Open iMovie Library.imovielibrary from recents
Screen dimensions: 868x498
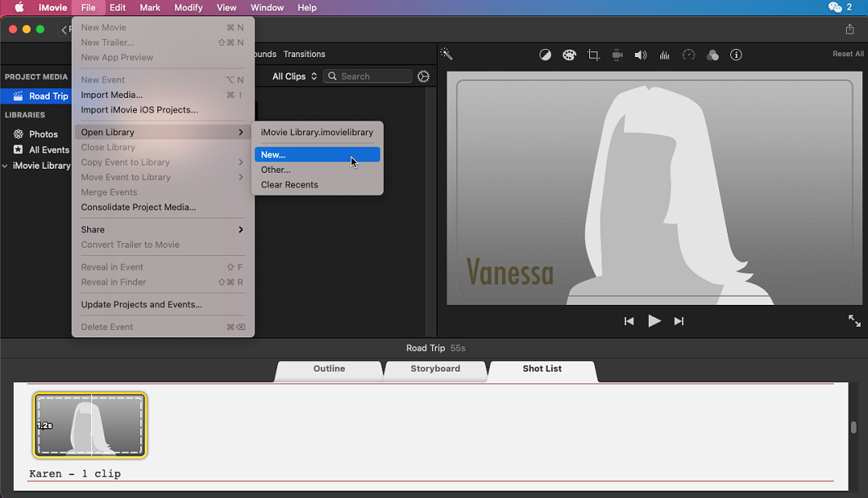[317, 132]
